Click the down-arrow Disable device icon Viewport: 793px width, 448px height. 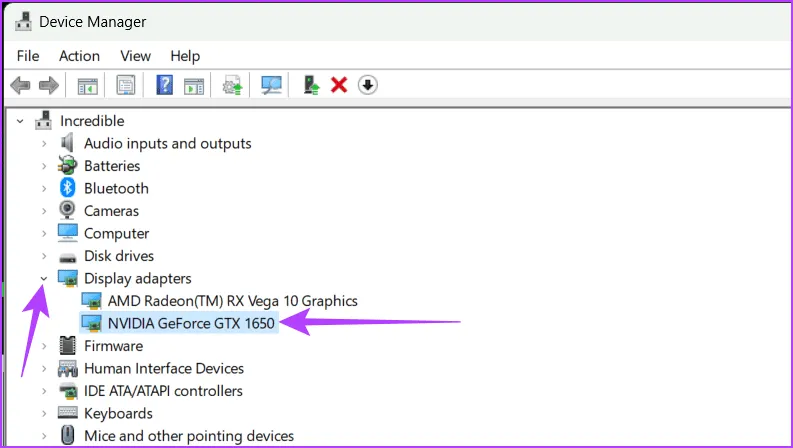click(x=367, y=86)
